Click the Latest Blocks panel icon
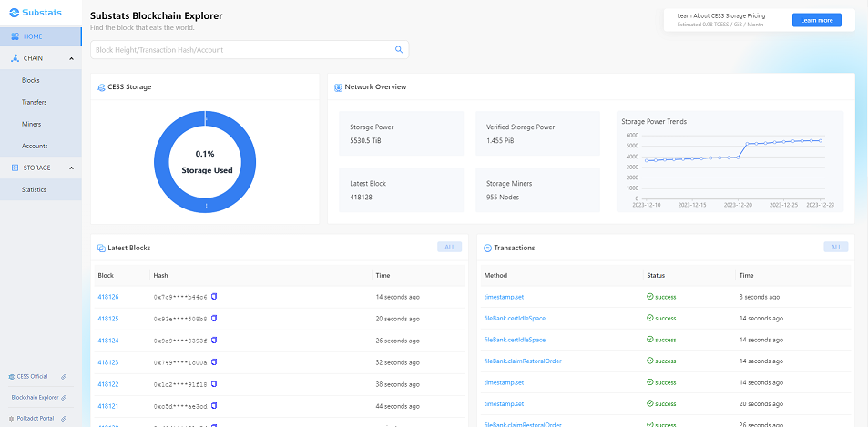 pyautogui.click(x=101, y=248)
